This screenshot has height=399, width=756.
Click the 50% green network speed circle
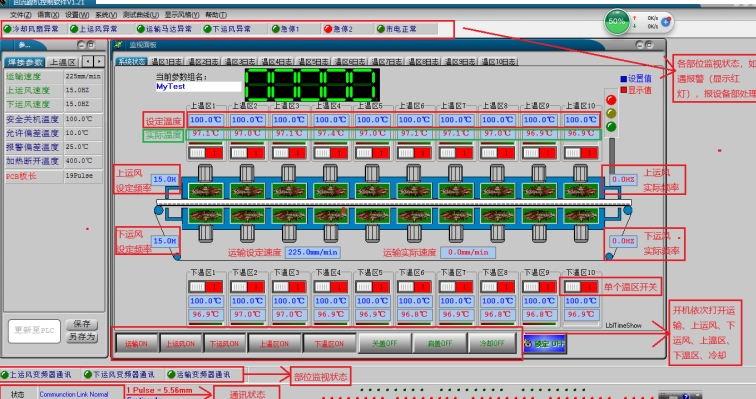[617, 21]
